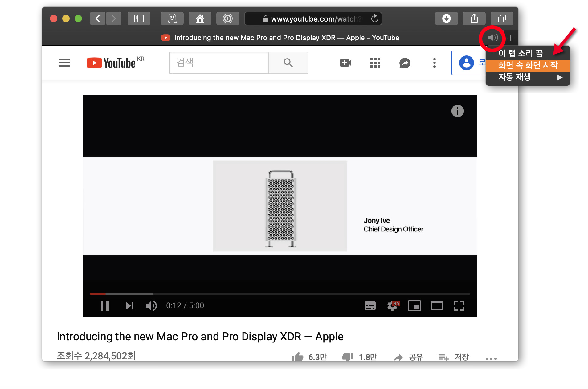Toggle theater mode
The image size is (588, 389).
point(436,306)
